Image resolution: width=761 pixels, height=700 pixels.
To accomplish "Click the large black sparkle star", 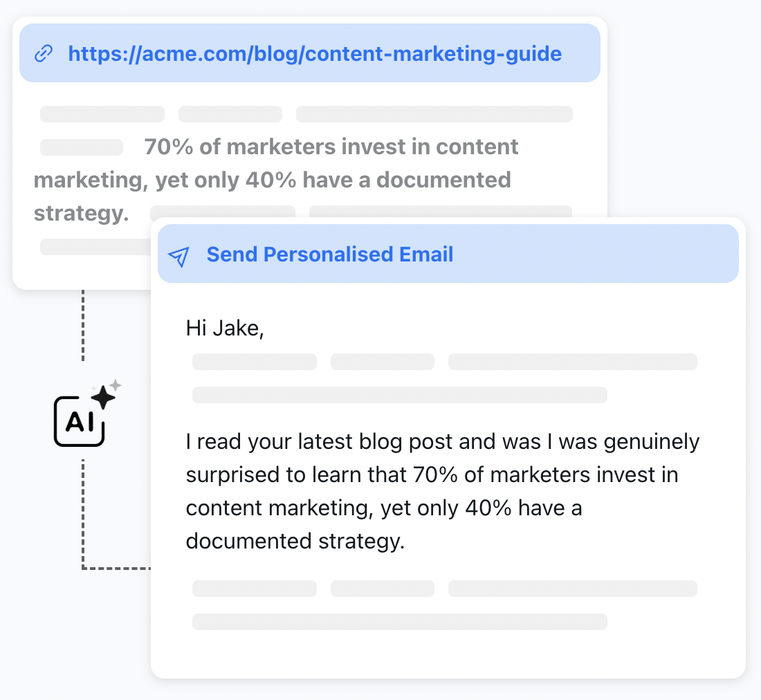I will (103, 397).
